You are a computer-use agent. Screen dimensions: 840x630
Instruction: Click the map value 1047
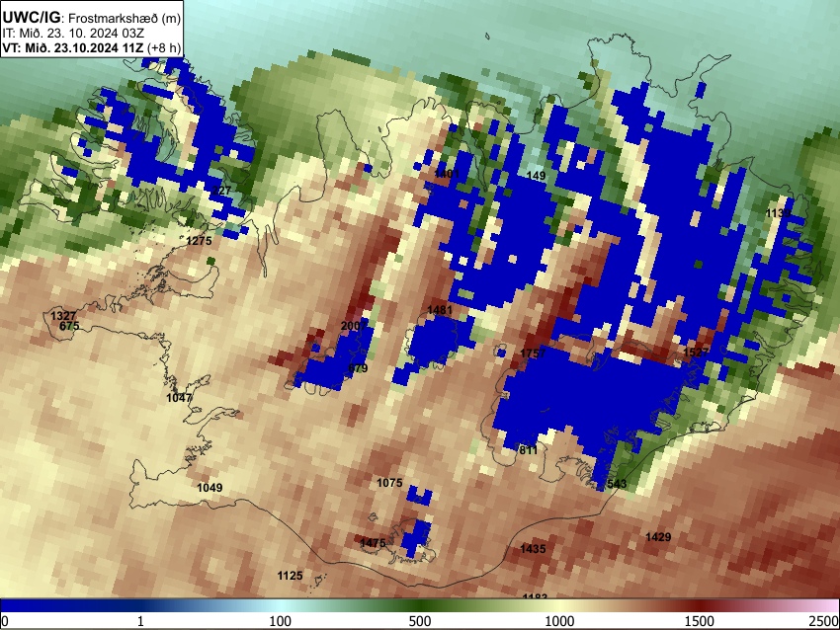tap(179, 398)
